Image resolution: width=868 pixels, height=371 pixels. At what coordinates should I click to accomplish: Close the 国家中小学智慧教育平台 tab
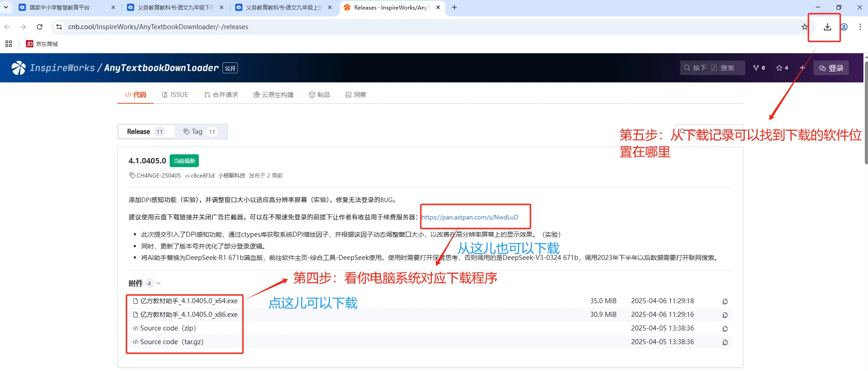(x=113, y=7)
